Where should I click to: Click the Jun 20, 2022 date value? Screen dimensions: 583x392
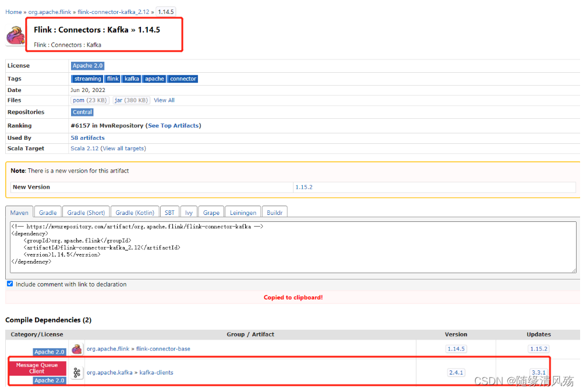tap(88, 90)
